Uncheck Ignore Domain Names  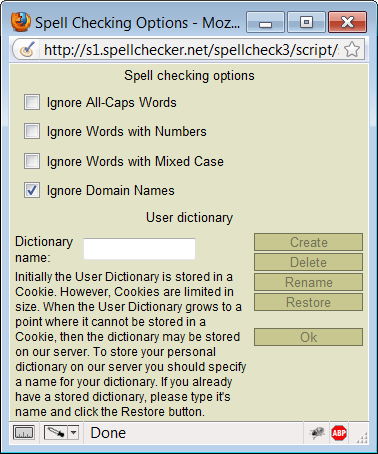32,190
